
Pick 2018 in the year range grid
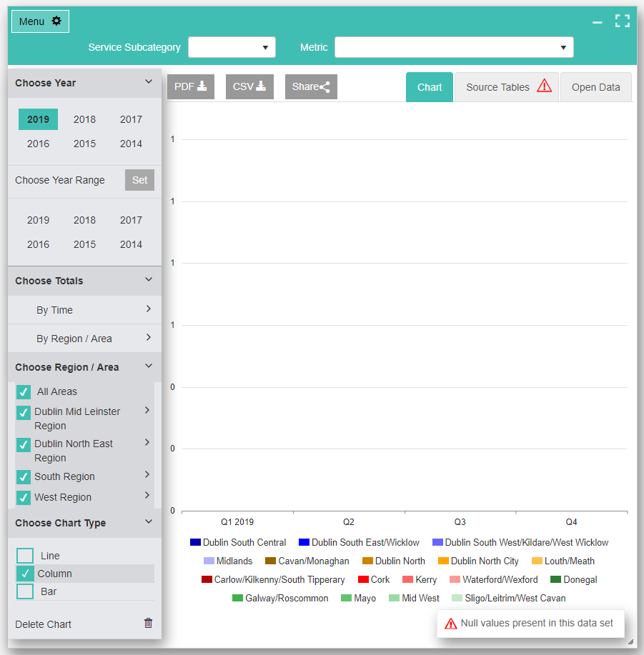point(84,220)
